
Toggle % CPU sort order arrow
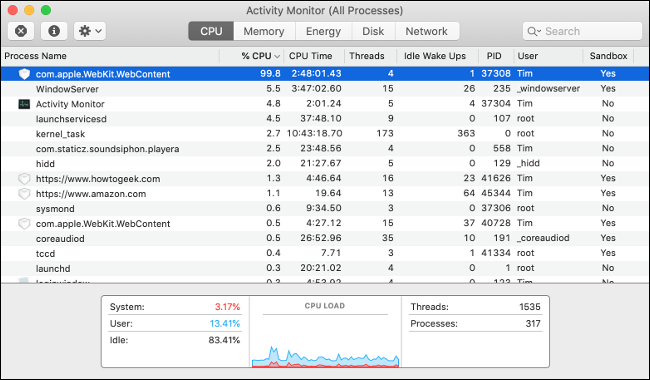pos(277,56)
